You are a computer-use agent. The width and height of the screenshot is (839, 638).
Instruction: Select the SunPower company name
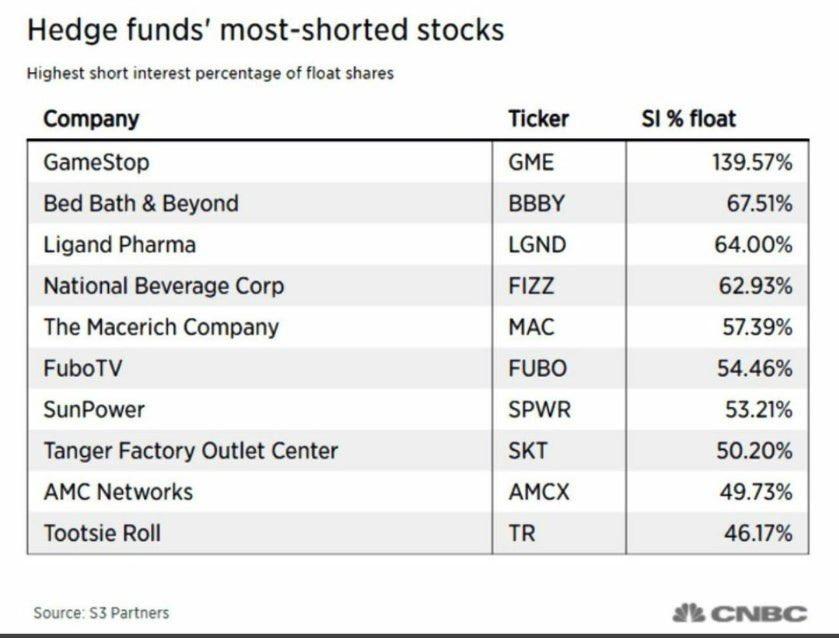pyautogui.click(x=94, y=409)
